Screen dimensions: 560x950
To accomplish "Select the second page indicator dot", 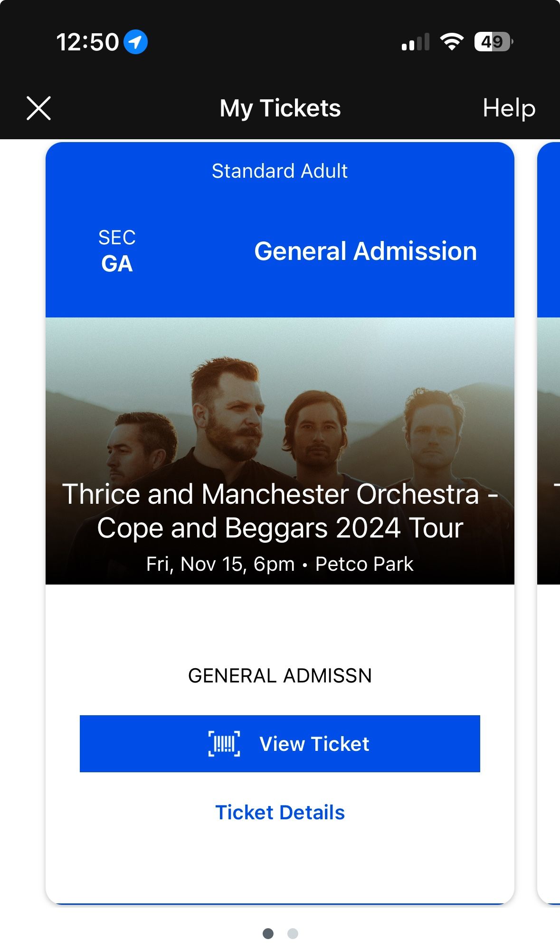I will [293, 933].
